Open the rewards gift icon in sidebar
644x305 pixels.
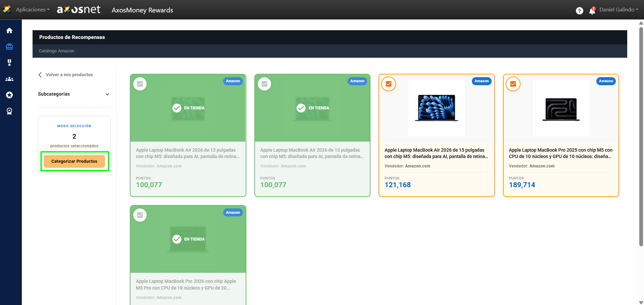pyautogui.click(x=9, y=47)
